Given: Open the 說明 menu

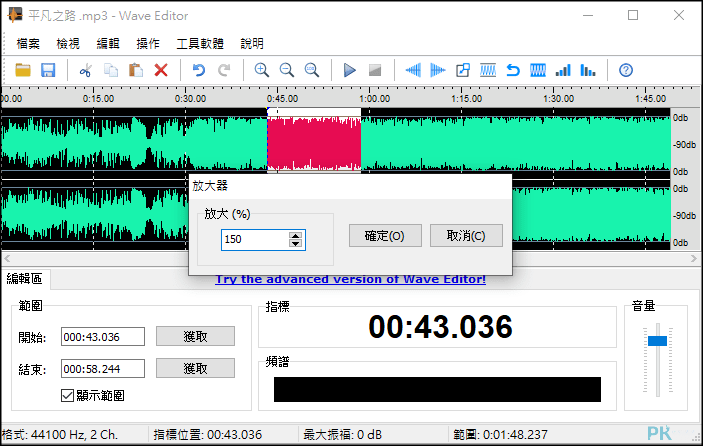Looking at the screenshot, I should point(252,43).
